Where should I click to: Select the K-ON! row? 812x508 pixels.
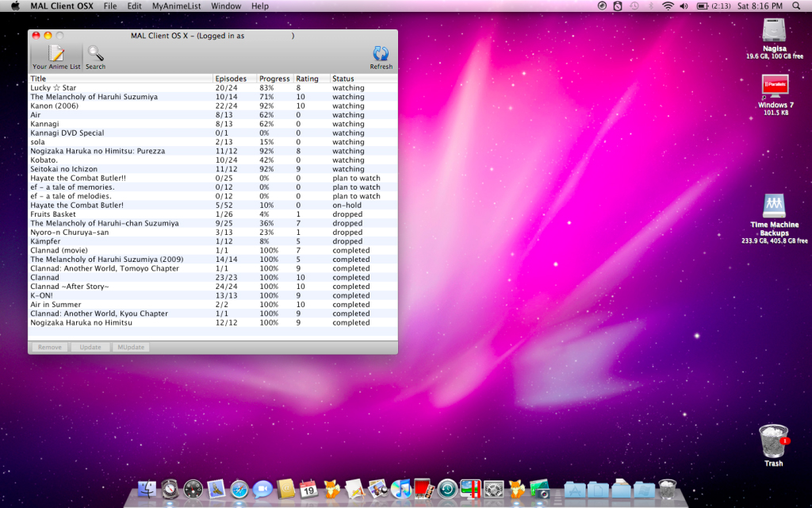tap(213, 295)
